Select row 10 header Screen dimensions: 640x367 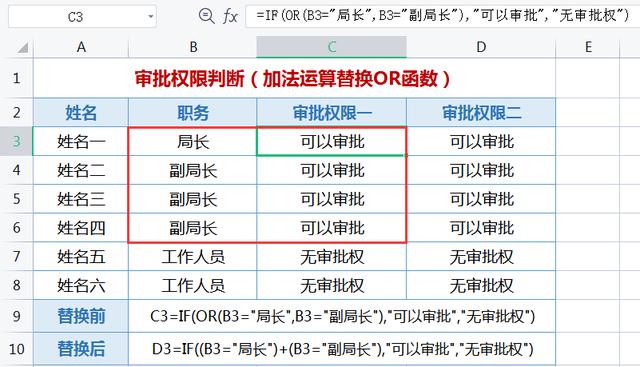[16, 349]
